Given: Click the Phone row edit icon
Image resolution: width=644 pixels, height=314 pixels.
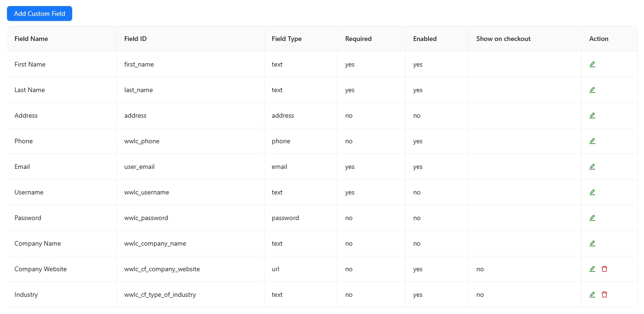Looking at the screenshot, I should [592, 141].
